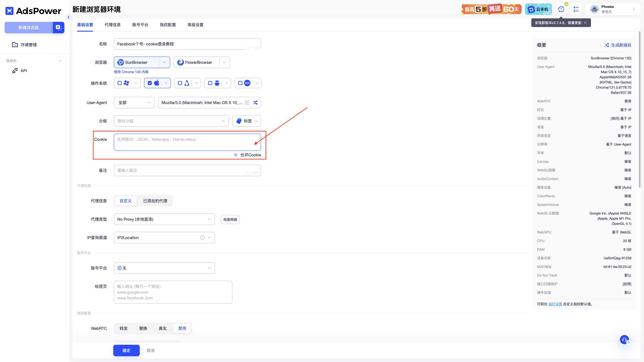Image resolution: width=644 pixels, height=362 pixels.
Task: Click the SunBrowser icon
Action: [x=121, y=62]
